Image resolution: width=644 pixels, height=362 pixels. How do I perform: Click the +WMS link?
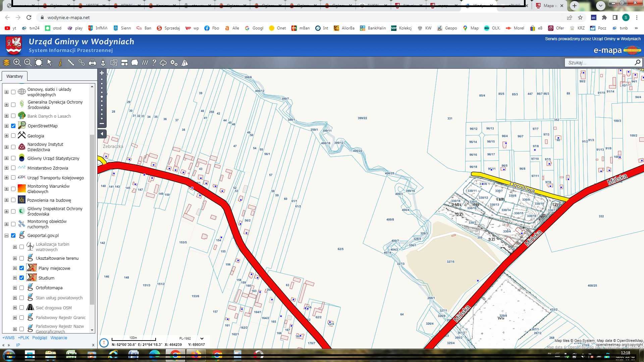(x=8, y=338)
